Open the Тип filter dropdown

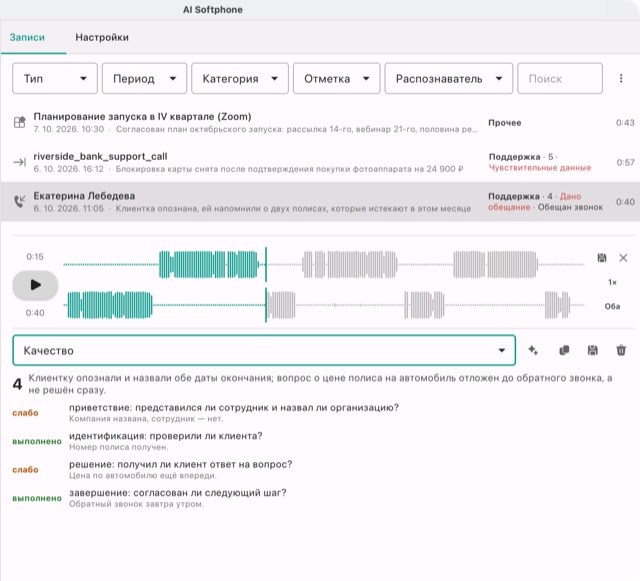click(x=55, y=78)
